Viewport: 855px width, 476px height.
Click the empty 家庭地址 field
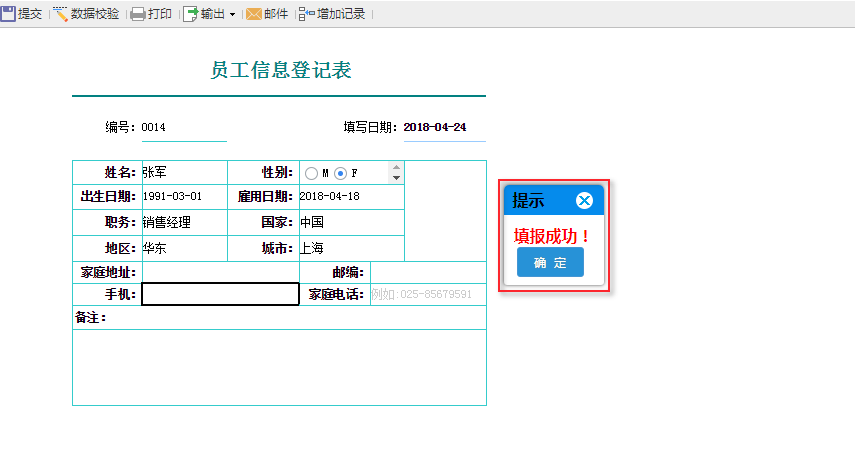coord(220,272)
